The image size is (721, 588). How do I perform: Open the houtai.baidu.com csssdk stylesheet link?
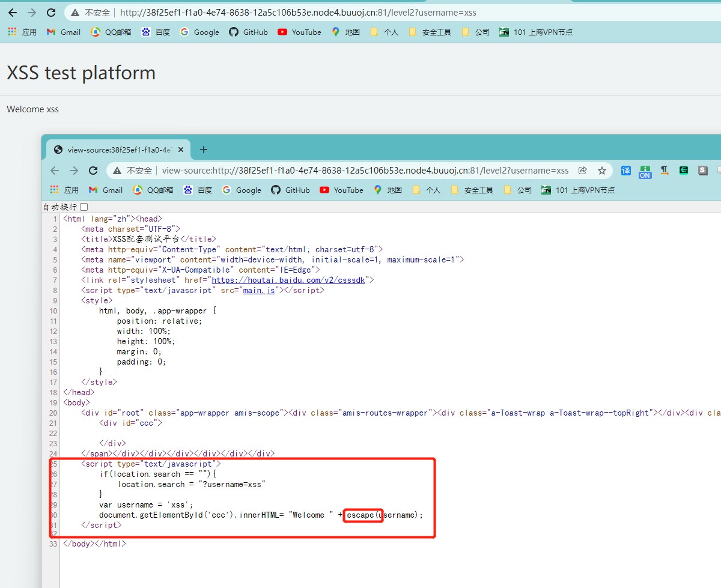tap(288, 280)
